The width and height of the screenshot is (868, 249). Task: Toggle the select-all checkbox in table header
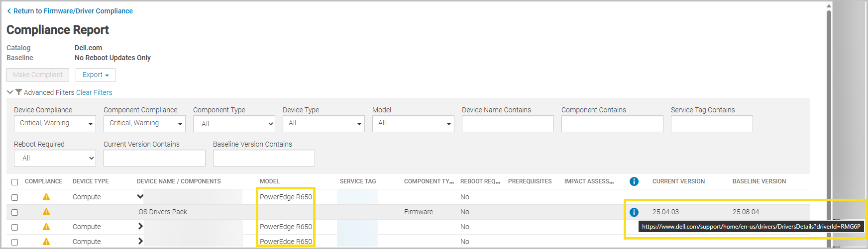coord(15,182)
